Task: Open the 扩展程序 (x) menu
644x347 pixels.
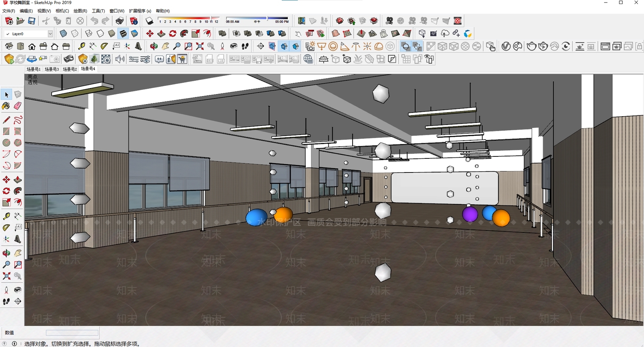Action: [140, 11]
